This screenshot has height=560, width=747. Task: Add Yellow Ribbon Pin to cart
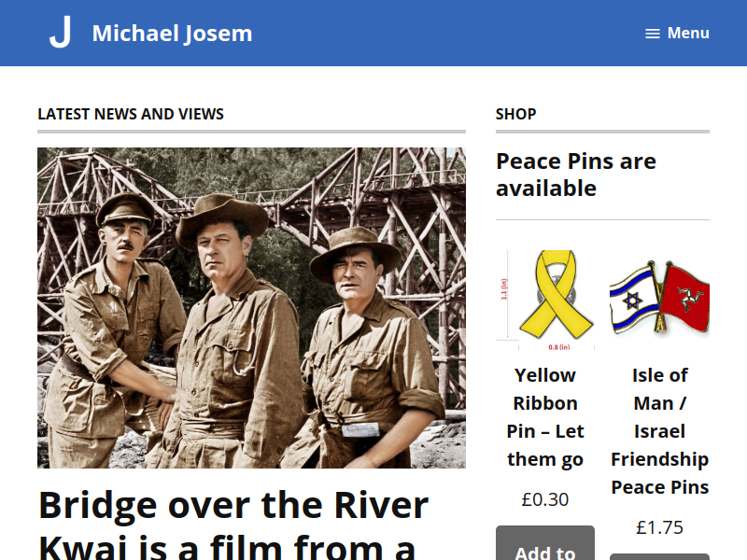[x=545, y=543]
